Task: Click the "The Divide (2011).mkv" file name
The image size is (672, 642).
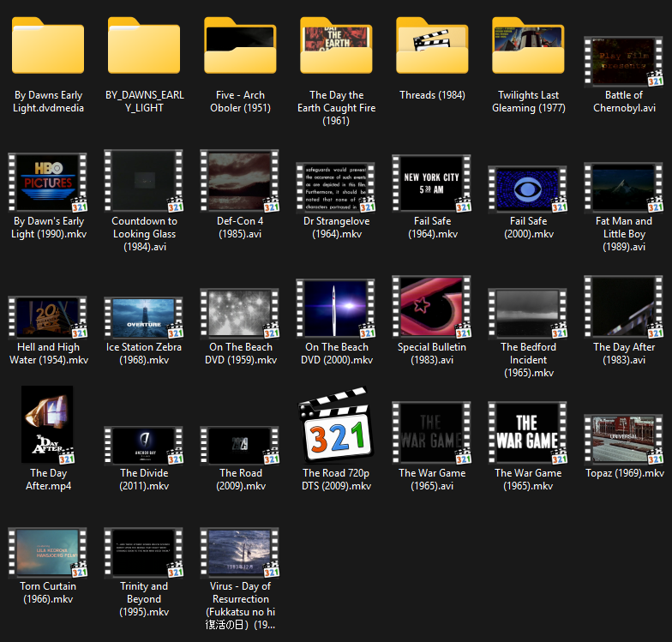Action: tap(144, 479)
